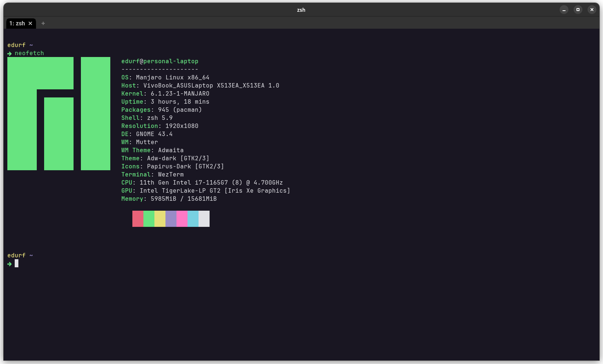Click the 'edurf ~' prompt above the cursor
The width and height of the screenshot is (603, 364).
[20, 256]
